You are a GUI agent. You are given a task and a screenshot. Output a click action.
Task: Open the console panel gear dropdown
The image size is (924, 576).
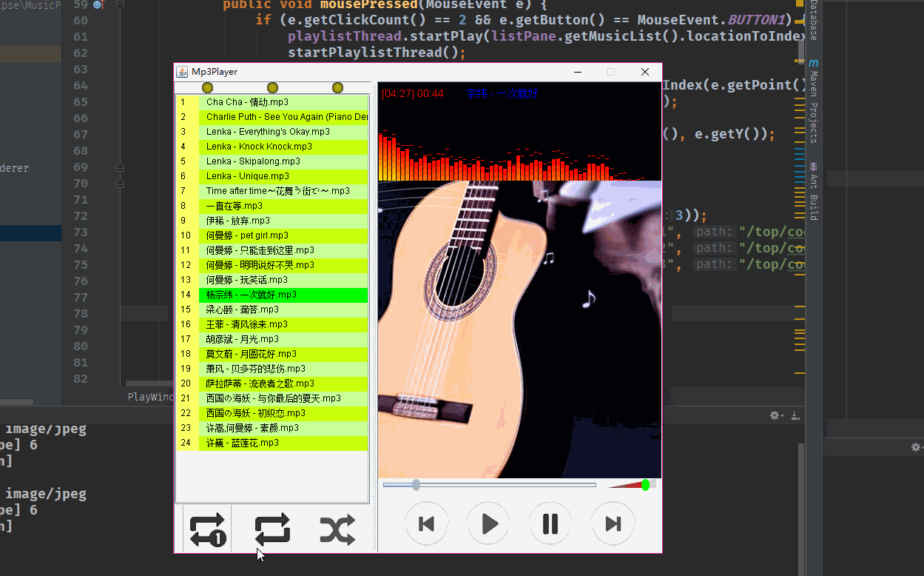click(x=777, y=415)
